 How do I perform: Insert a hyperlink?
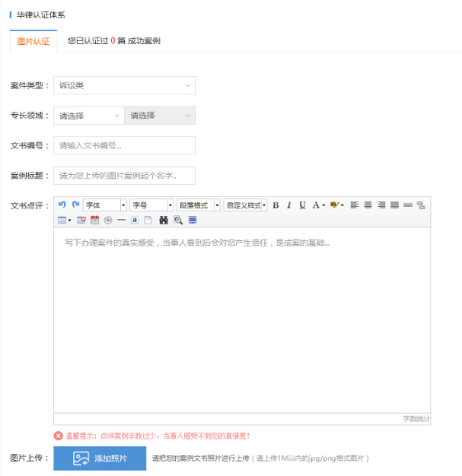click(x=408, y=205)
